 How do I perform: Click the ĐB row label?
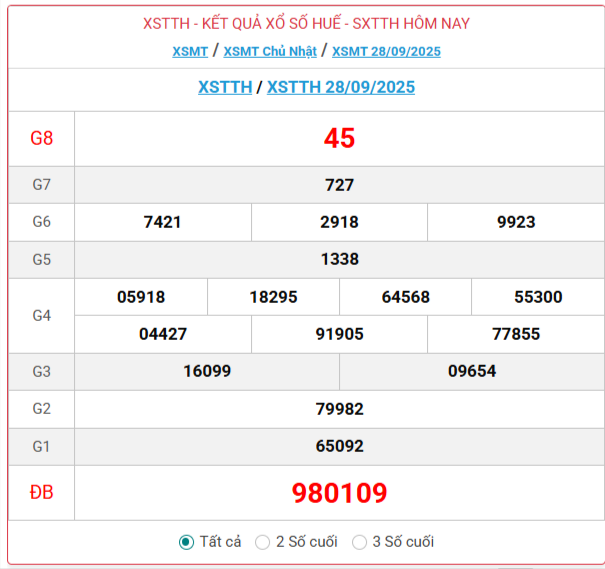pos(41,493)
